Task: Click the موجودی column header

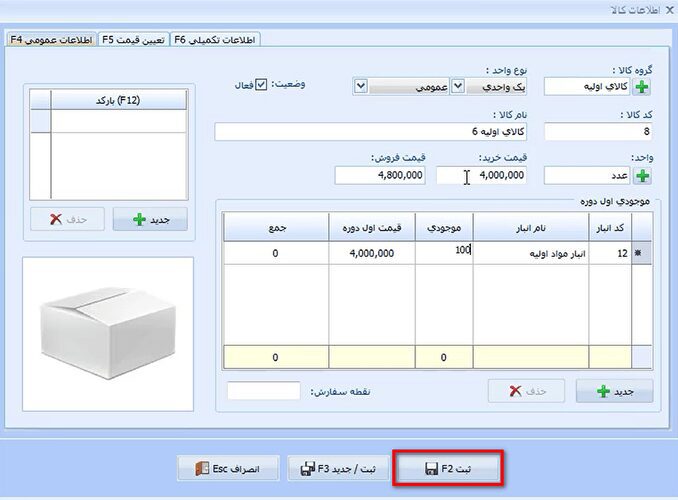Action: pos(444,228)
